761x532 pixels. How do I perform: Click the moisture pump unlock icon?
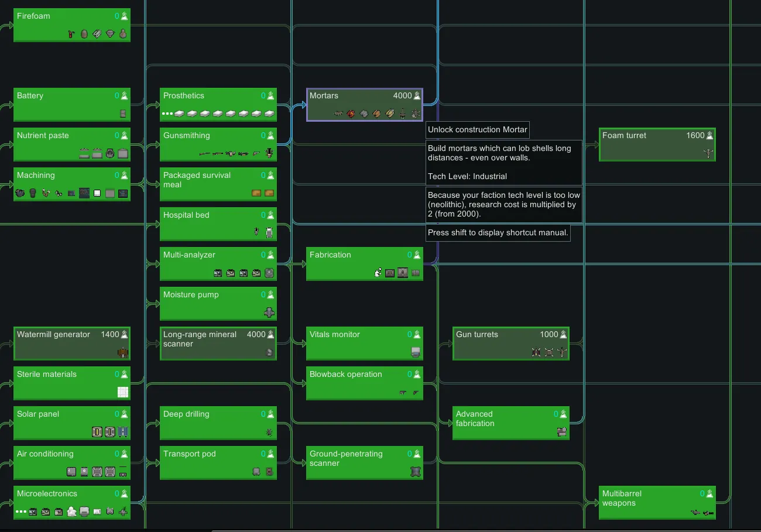tap(269, 313)
